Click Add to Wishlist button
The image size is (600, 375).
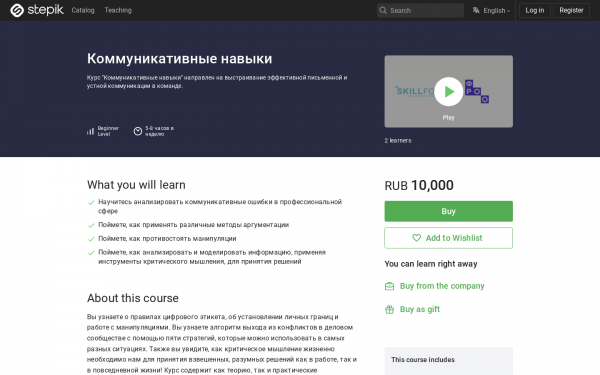tap(448, 238)
